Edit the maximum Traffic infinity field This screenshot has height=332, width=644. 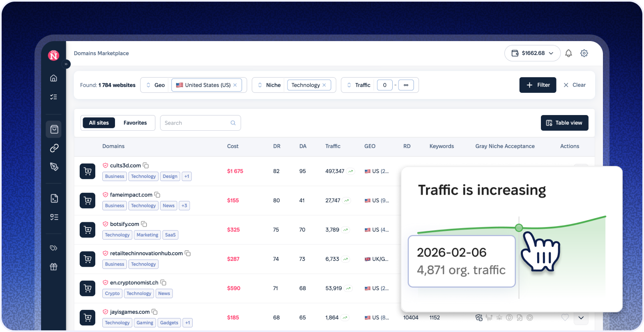[x=406, y=85]
